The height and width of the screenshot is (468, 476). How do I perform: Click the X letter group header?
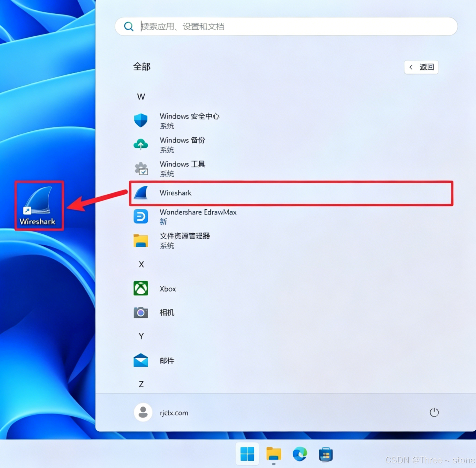tap(141, 264)
